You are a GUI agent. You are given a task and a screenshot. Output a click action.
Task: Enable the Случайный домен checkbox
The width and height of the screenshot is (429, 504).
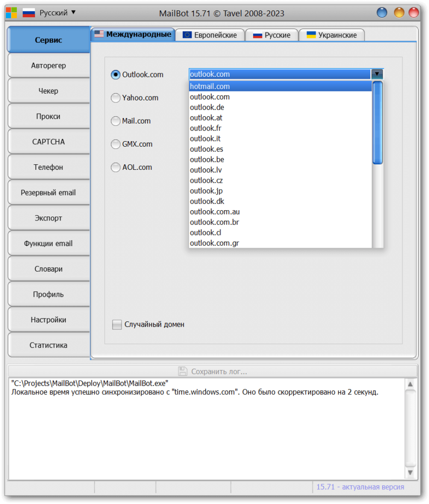[x=117, y=324]
